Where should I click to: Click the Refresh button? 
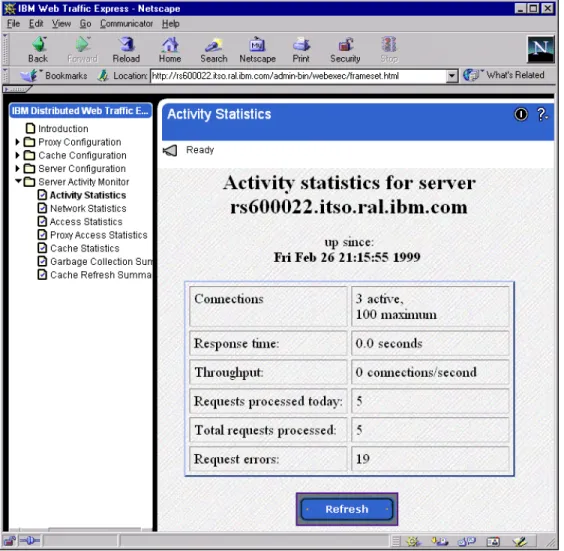coord(347,509)
